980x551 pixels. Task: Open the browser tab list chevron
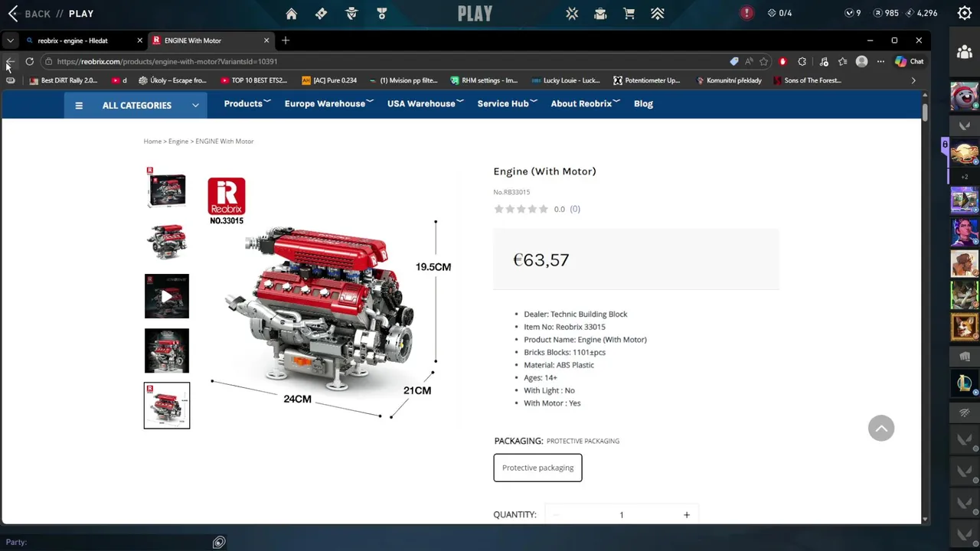pyautogui.click(x=10, y=41)
